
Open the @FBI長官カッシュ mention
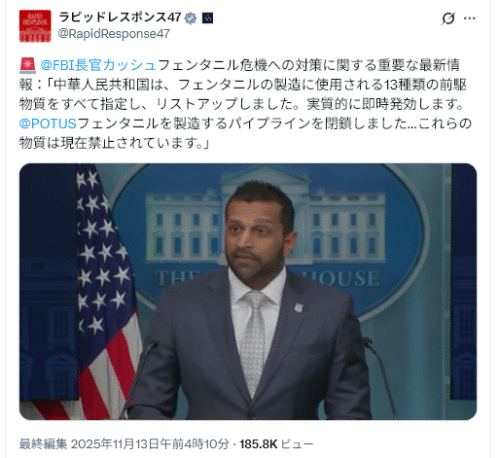[98, 65]
